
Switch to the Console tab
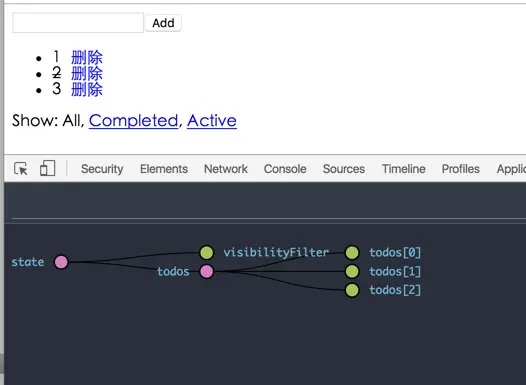[285, 169]
